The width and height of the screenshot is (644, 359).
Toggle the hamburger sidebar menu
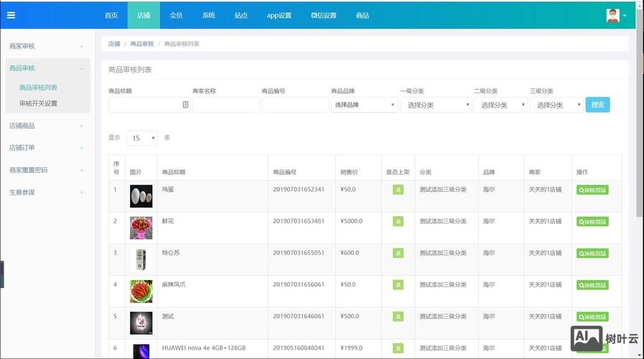pos(11,15)
